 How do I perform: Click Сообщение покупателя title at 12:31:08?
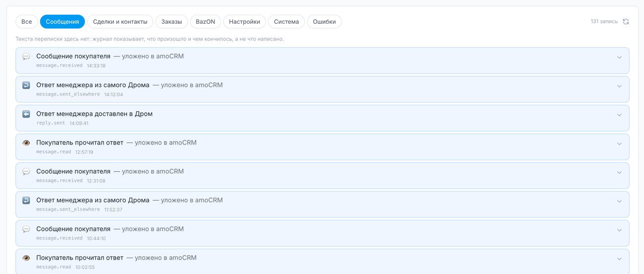pos(73,172)
